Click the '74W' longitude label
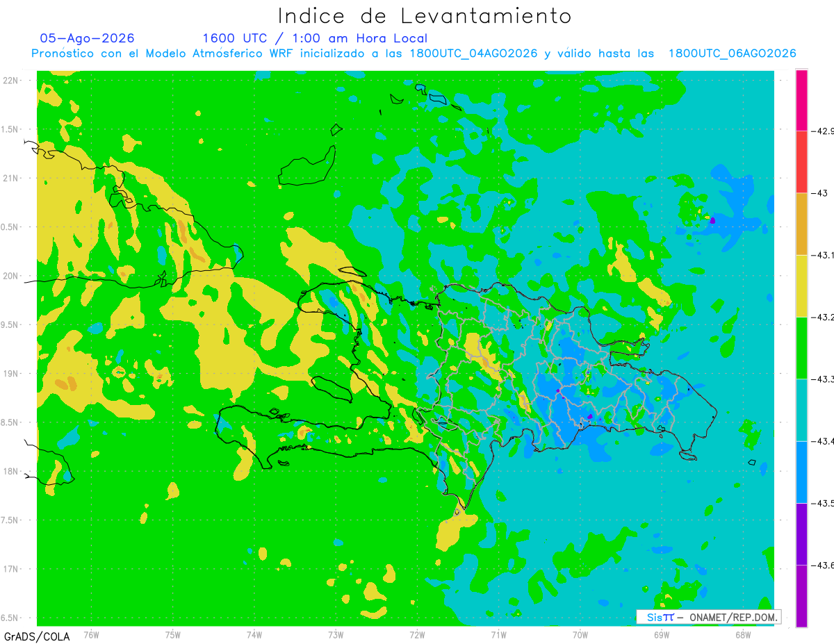 click(254, 634)
